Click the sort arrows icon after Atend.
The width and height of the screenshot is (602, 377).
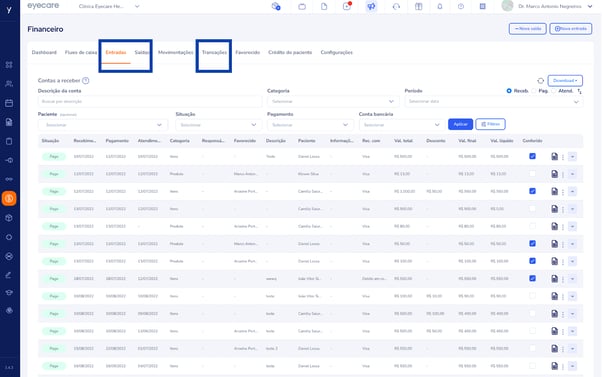pyautogui.click(x=579, y=91)
